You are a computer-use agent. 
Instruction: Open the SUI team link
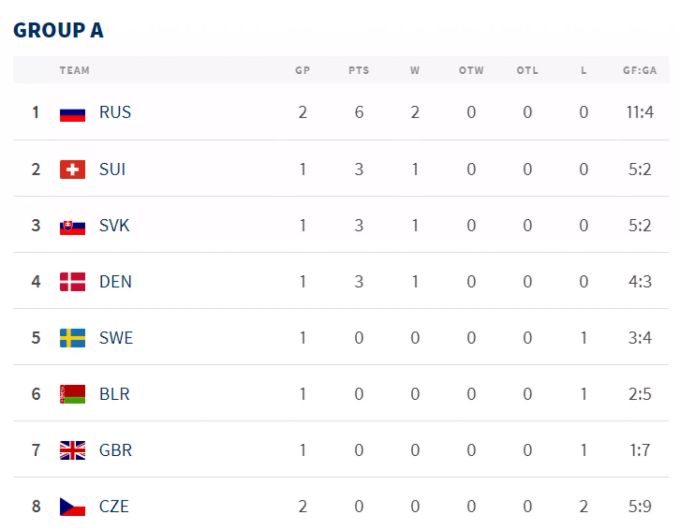[x=112, y=169]
